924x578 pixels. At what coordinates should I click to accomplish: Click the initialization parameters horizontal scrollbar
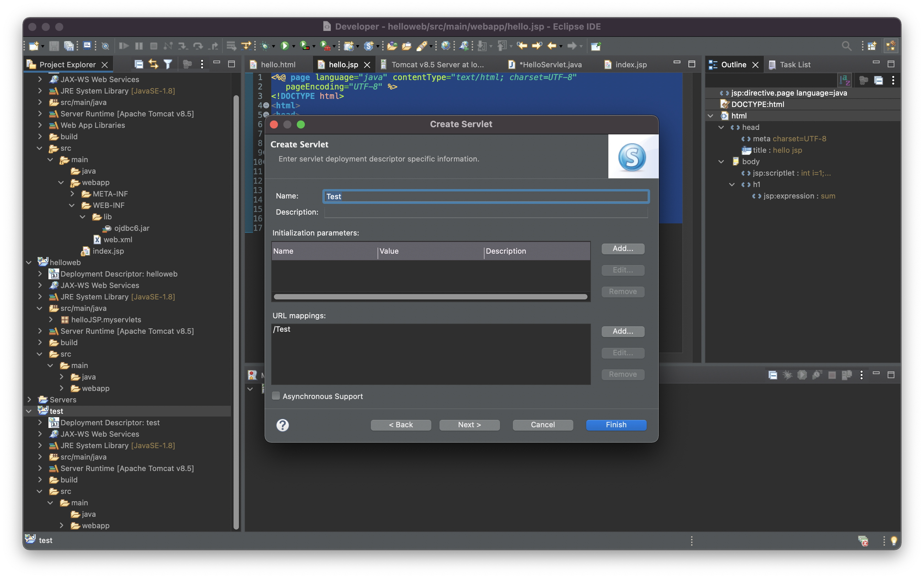[x=430, y=297]
